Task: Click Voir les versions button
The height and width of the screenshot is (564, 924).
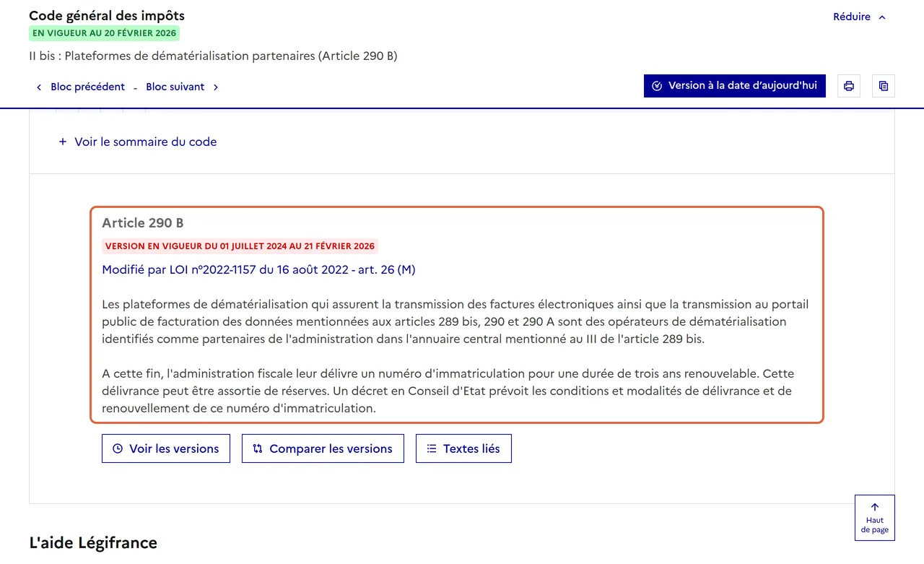Action: 166,448
